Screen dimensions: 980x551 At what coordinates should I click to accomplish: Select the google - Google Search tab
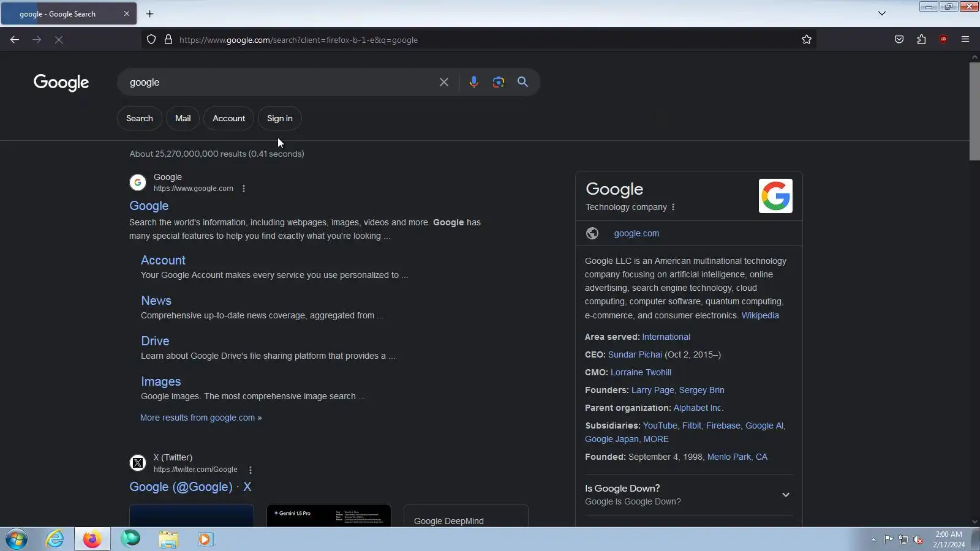tap(69, 13)
